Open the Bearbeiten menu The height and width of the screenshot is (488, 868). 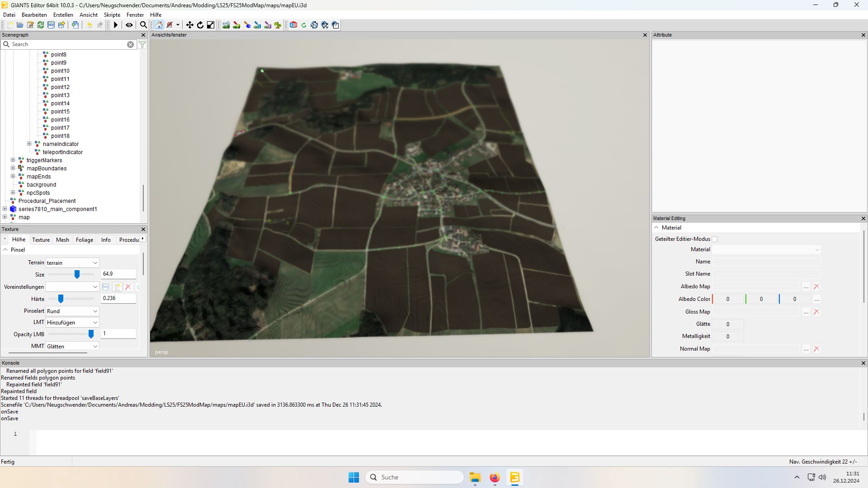pos(34,15)
